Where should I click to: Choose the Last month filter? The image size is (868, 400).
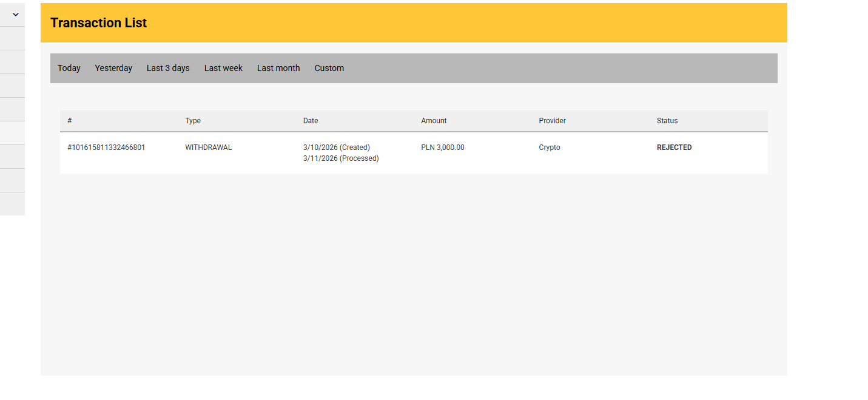278,68
